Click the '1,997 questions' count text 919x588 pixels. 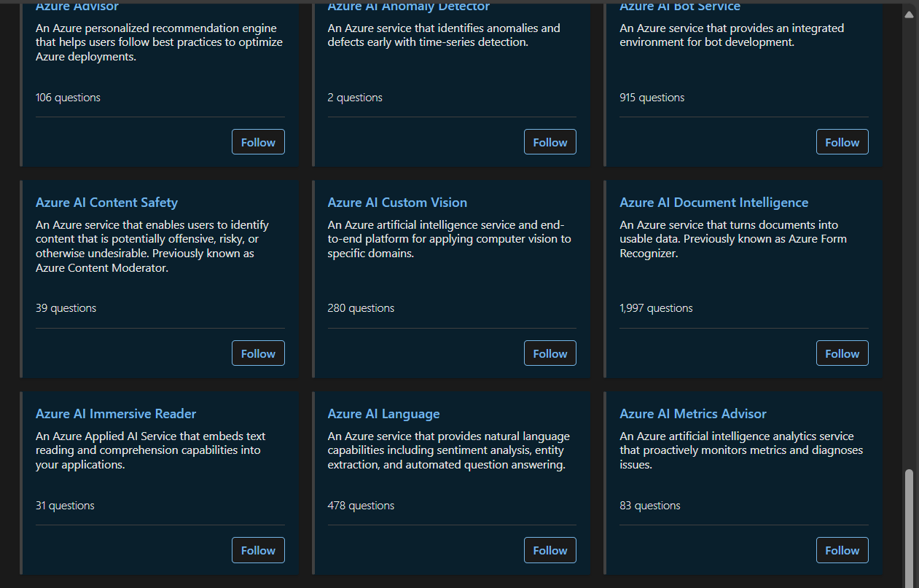(x=656, y=308)
